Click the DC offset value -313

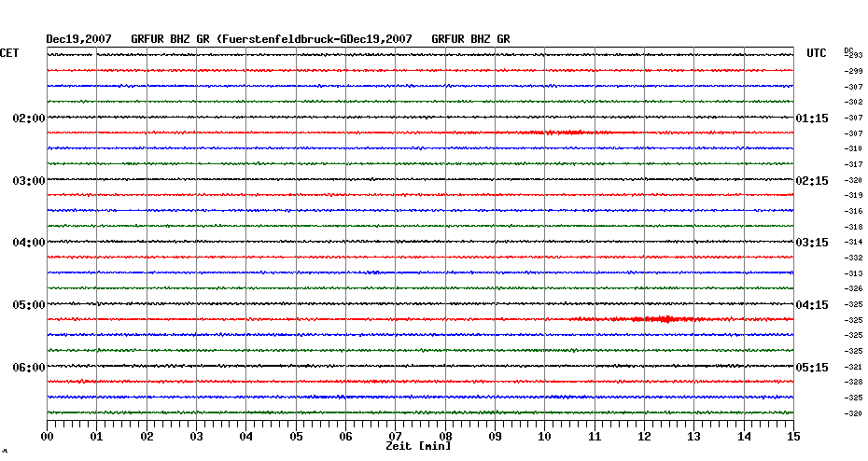[x=854, y=273]
